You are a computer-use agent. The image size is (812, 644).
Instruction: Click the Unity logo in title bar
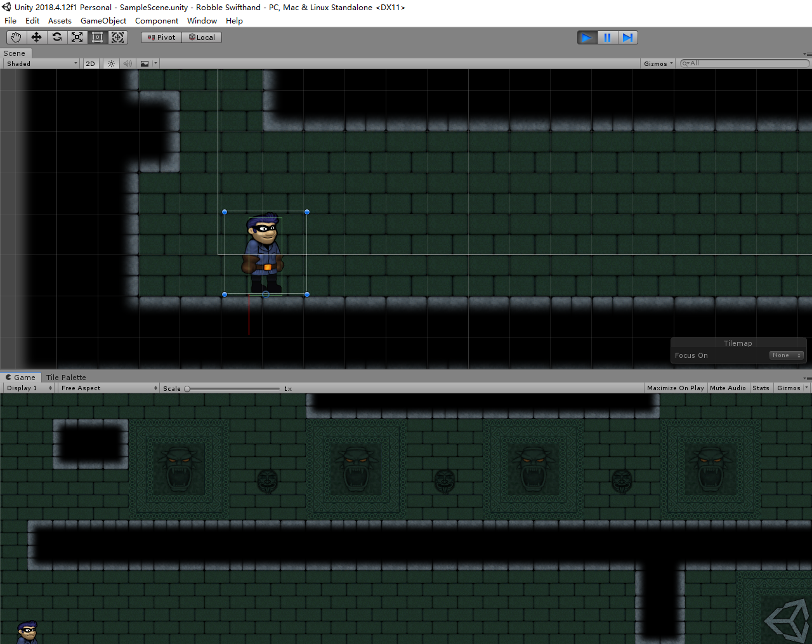[x=6, y=7]
